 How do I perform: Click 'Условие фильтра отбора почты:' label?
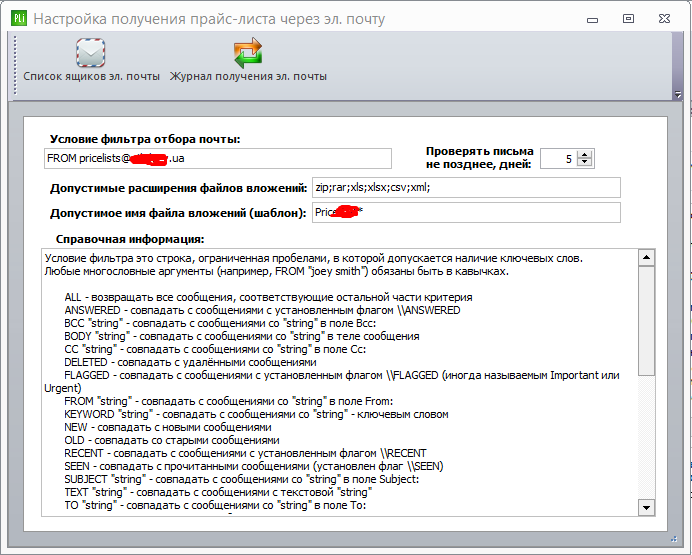[145, 139]
